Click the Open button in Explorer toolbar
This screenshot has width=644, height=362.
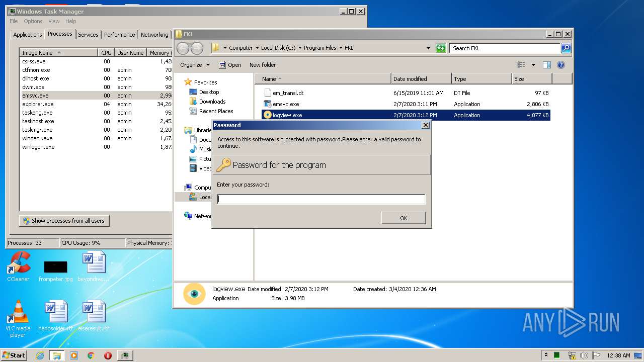coord(230,65)
